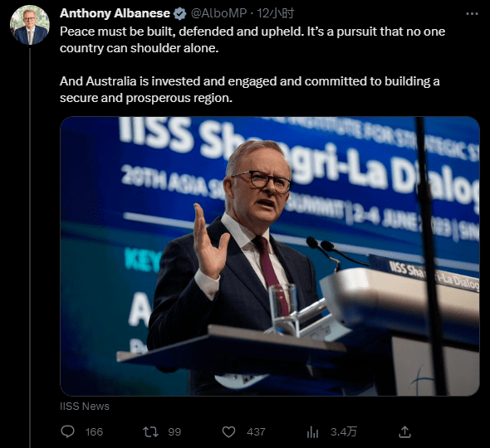Viewport: 490px width, 448px height.
Task: Open the three-dot more options menu
Action: point(472,14)
